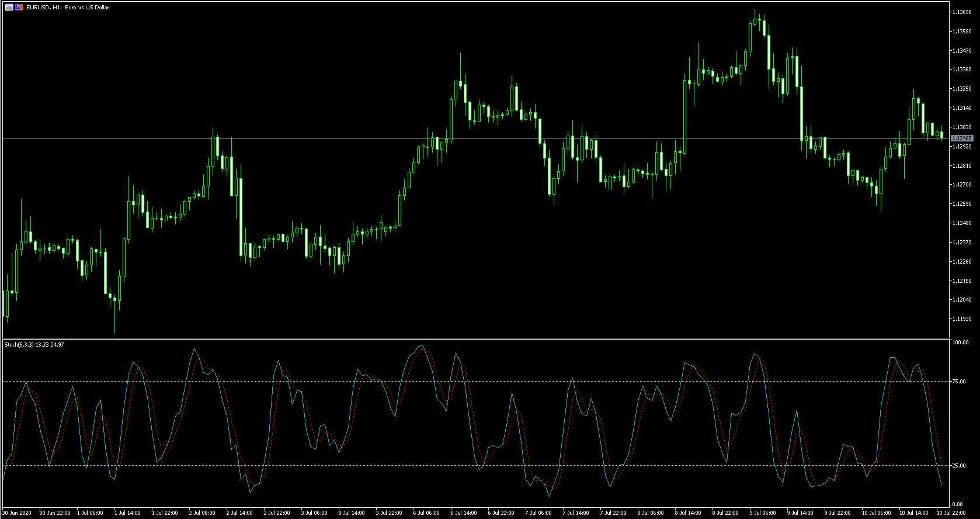Click the 1 Jul 22:00 time label
The height and width of the screenshot is (519, 980).
coord(165,513)
